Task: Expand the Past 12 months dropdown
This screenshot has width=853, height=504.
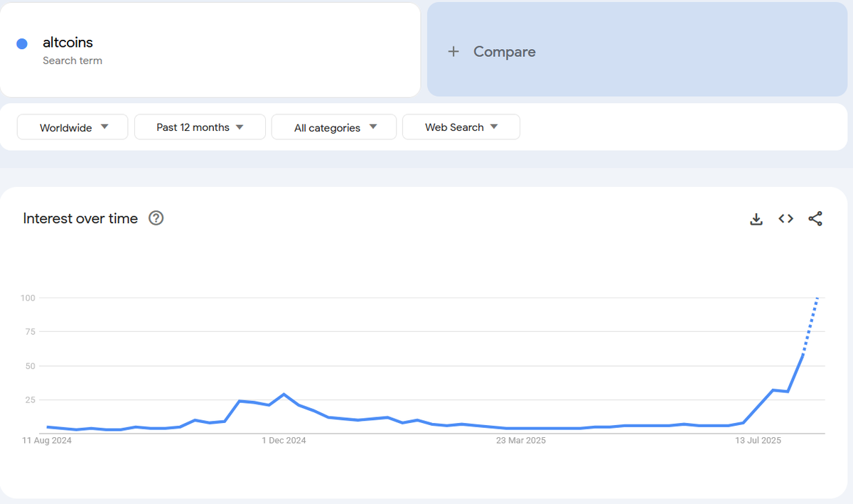Action: (x=200, y=127)
